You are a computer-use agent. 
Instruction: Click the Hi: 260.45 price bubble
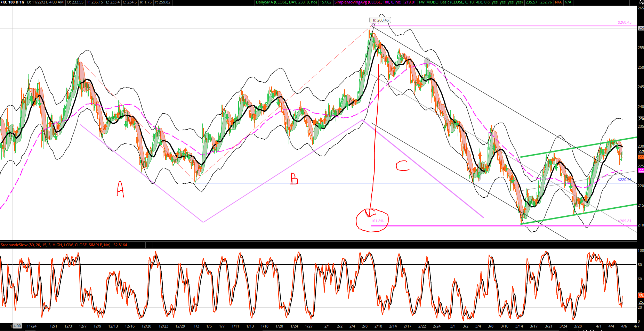pyautogui.click(x=380, y=20)
